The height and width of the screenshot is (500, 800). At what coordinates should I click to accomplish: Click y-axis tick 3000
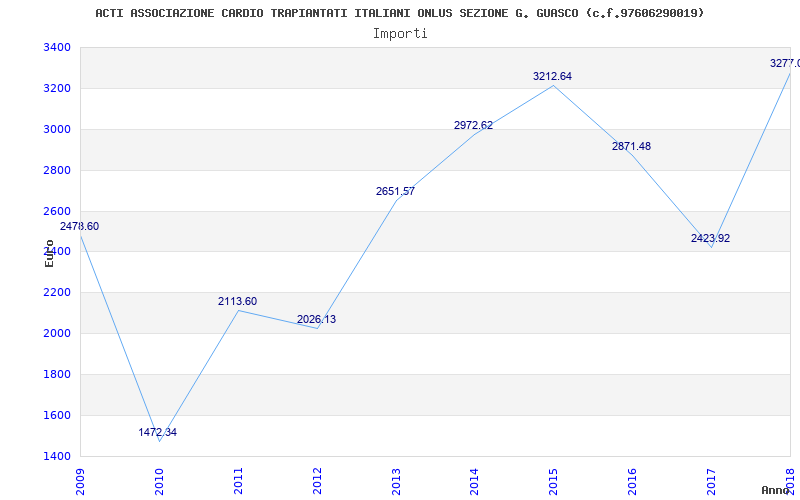[57, 130]
